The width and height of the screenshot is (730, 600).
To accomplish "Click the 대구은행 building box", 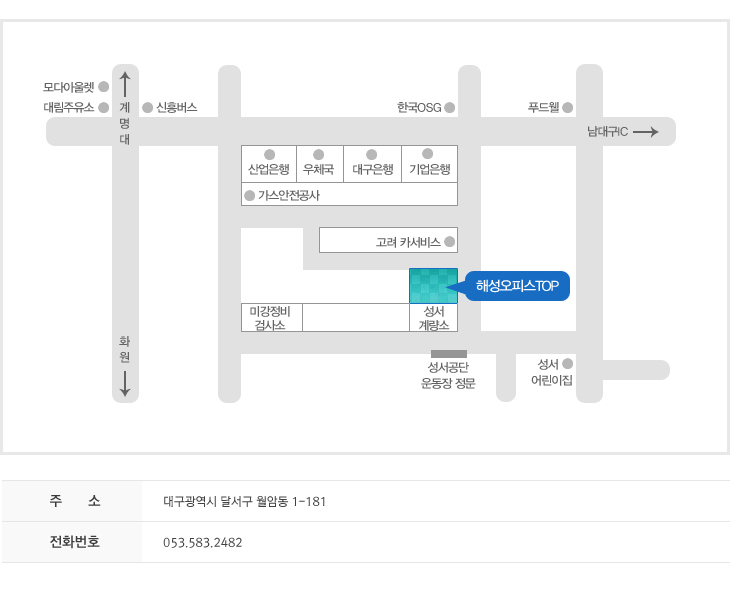I will 372,163.
